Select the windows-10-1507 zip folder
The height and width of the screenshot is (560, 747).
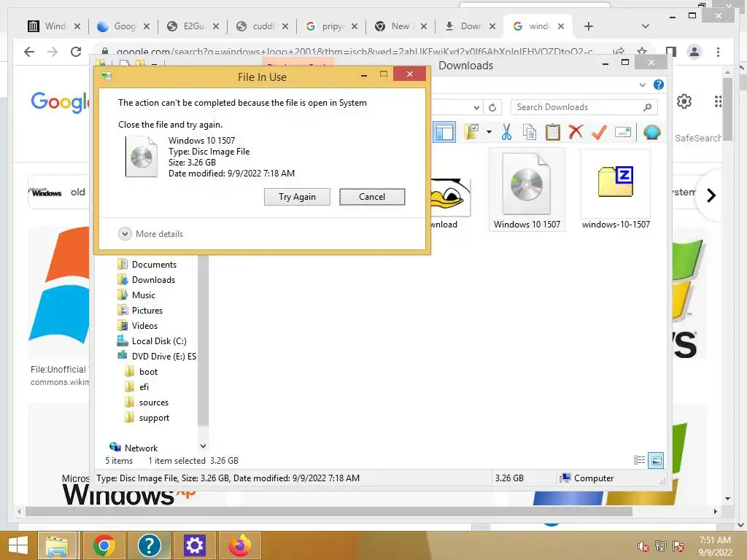point(616,190)
